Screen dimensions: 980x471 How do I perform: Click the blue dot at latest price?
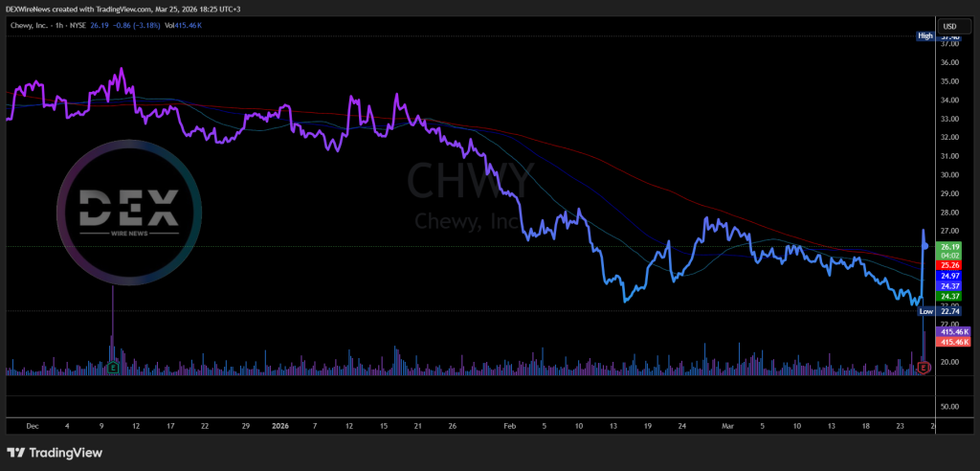pos(925,246)
